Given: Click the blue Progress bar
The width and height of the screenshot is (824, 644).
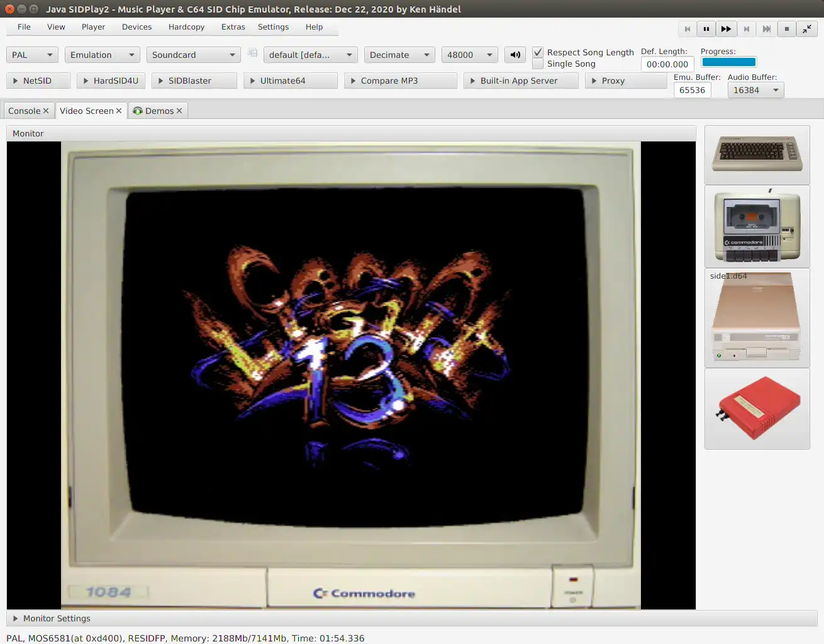Looking at the screenshot, I should 728,62.
